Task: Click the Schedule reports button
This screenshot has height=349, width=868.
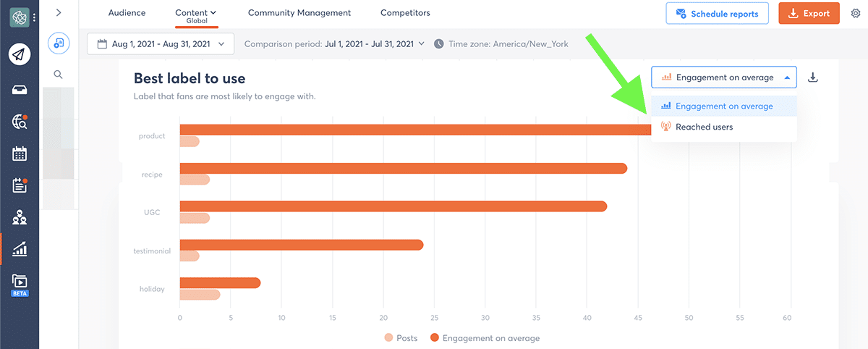Action: coord(717,14)
